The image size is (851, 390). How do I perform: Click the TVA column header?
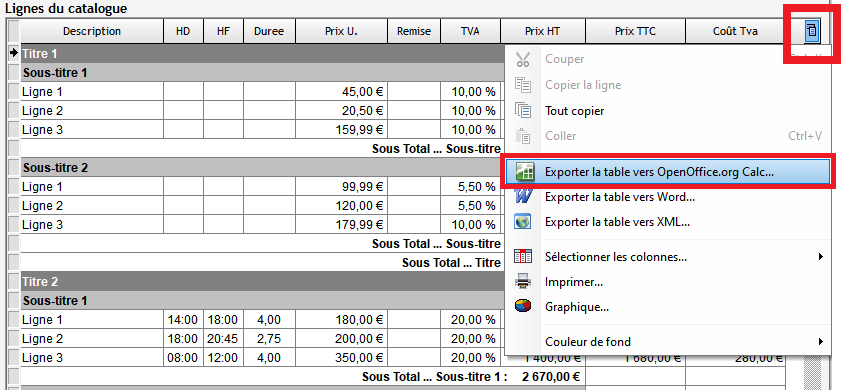pos(470,31)
